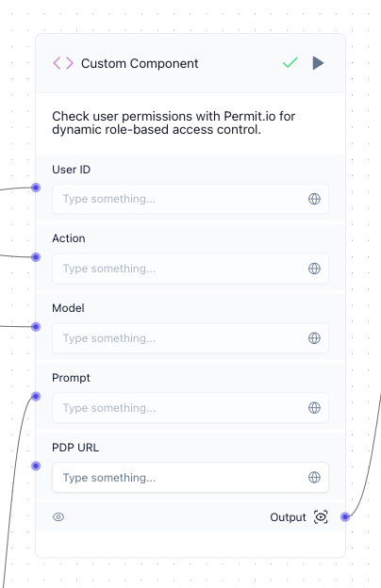Click the pink code brackets icon
The image size is (381, 588).
[x=63, y=63]
